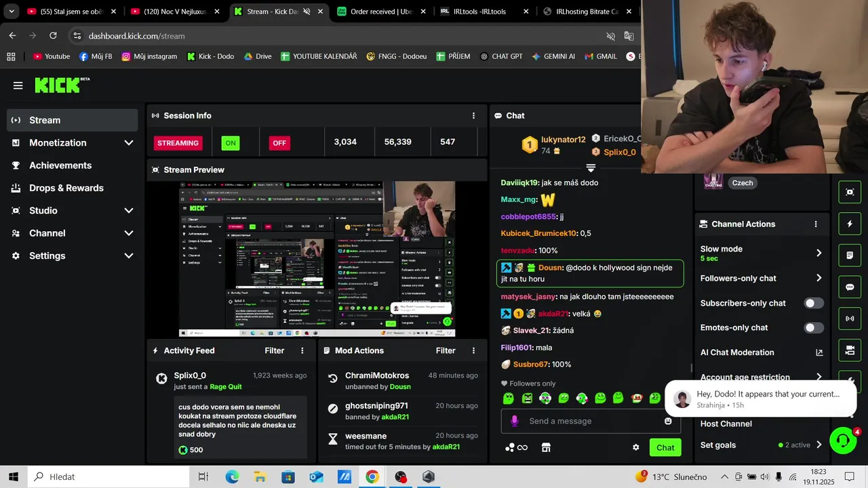
Task: Collapse the pinned leaderboard arrow in chat
Action: 591,168
